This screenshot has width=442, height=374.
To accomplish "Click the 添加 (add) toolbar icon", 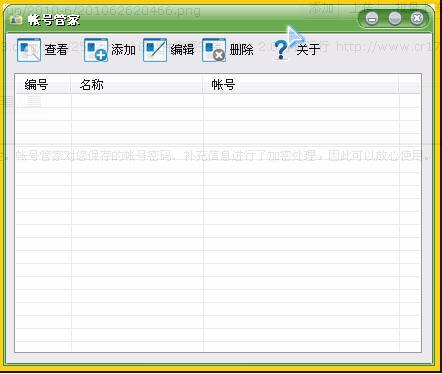I will coord(96,50).
